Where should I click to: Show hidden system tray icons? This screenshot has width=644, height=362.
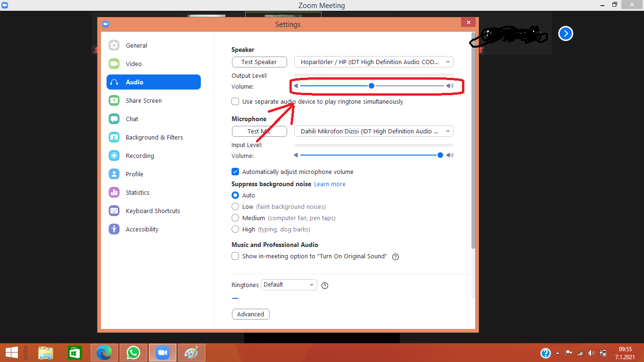coord(558,353)
